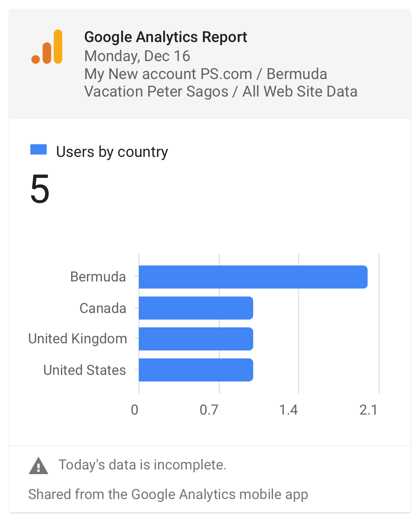Click the Users by country label
The image size is (420, 522).
pos(112,152)
